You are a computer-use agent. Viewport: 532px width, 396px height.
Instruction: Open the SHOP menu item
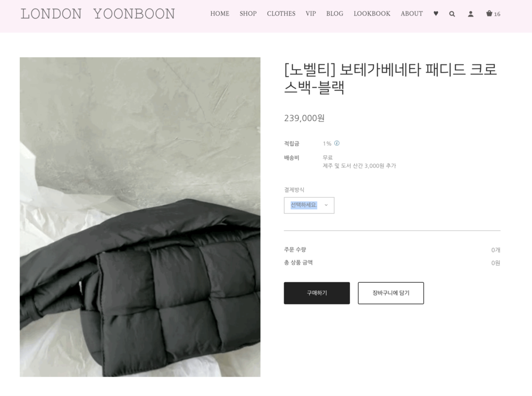pyautogui.click(x=248, y=14)
